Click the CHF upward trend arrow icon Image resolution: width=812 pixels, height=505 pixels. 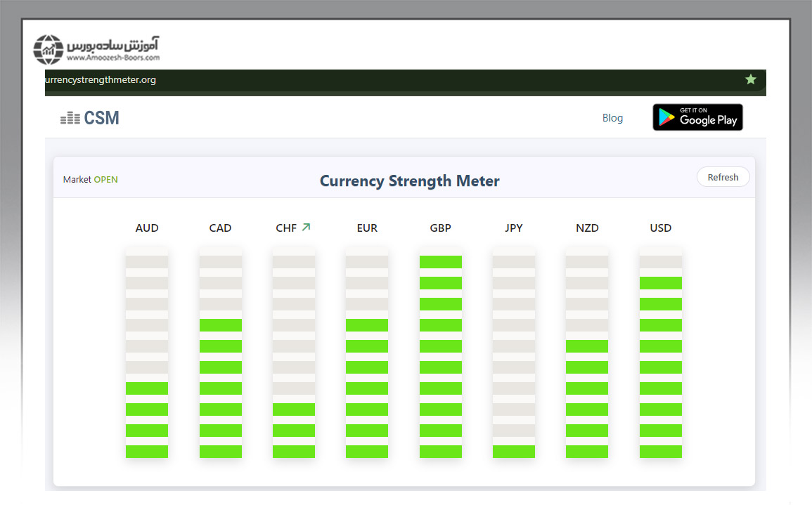tap(306, 227)
